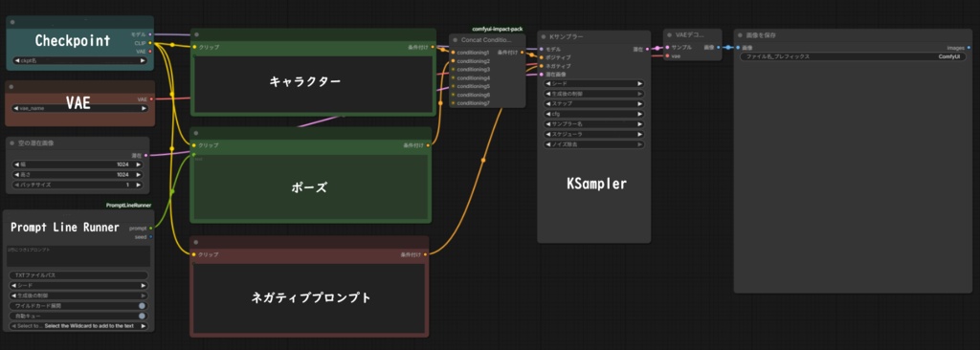
Task: Collapse the VAE loader node title dot
Action: pos(12,86)
